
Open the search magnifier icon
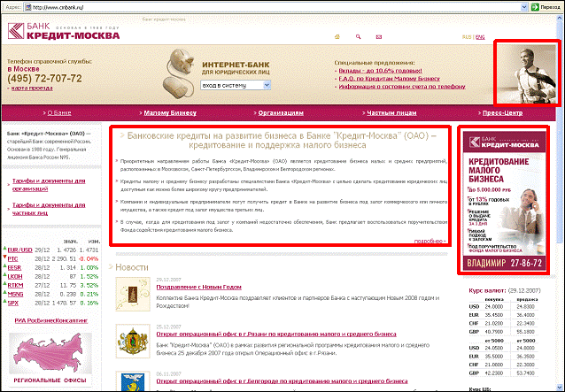pos(358,36)
